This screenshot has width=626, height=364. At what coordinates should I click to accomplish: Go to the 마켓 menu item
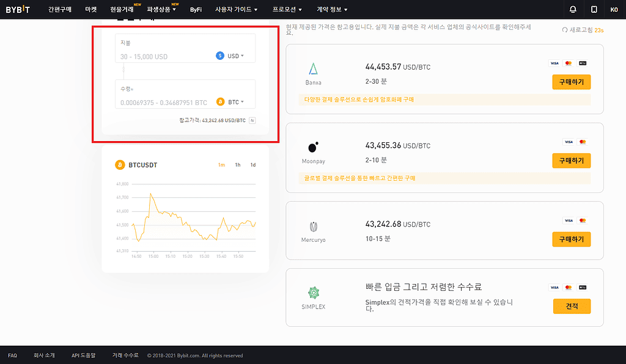coord(91,10)
